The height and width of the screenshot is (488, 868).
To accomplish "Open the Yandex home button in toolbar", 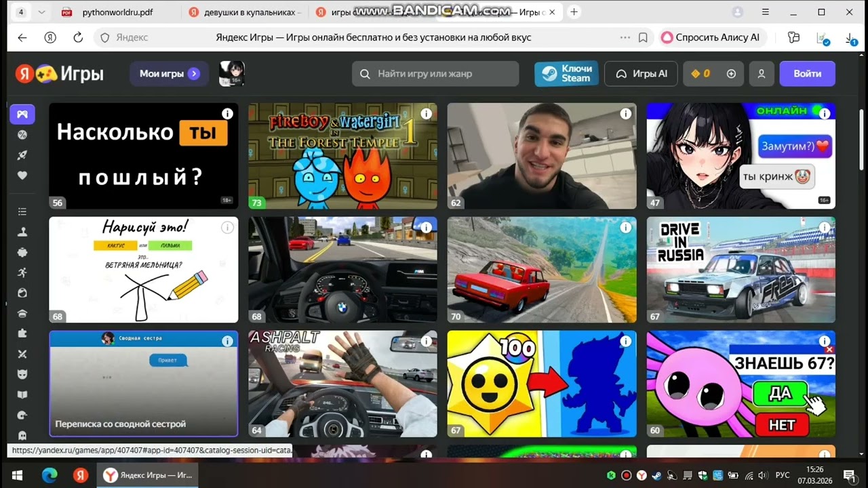I will tap(50, 38).
